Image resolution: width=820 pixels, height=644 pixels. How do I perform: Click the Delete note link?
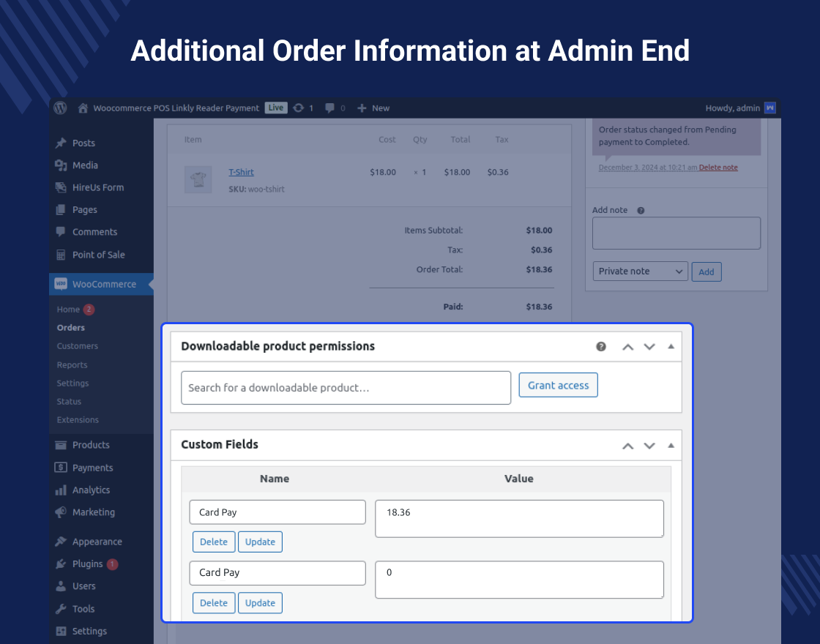[x=718, y=167]
